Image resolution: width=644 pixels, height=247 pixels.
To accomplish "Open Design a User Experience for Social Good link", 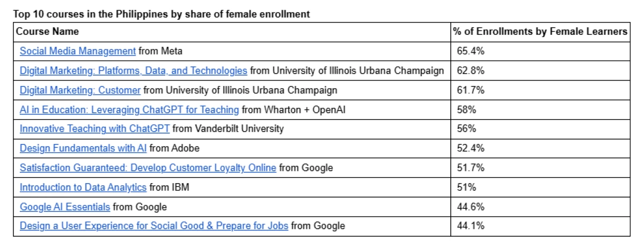I will [153, 226].
